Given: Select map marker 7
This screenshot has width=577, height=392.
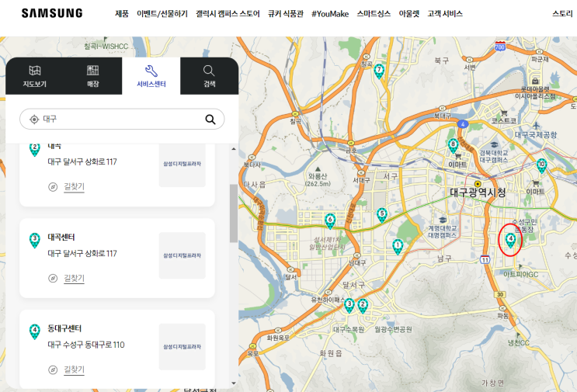Looking at the screenshot, I should [x=379, y=71].
